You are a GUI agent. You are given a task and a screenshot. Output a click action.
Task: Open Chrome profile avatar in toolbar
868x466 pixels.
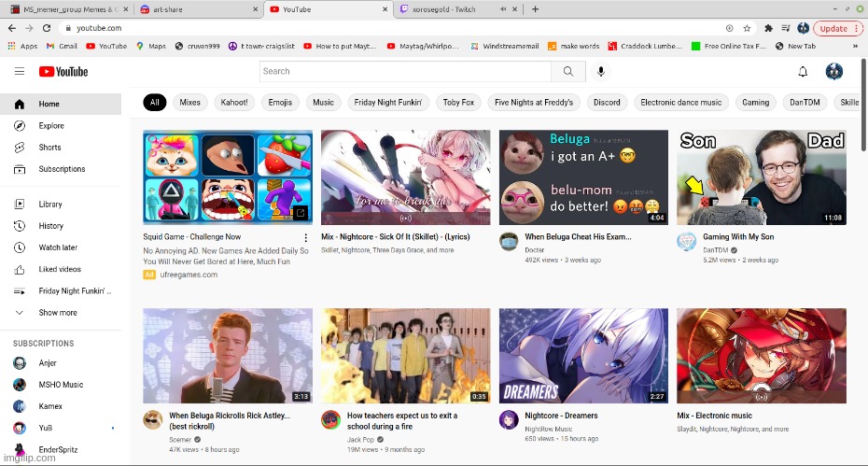[804, 28]
